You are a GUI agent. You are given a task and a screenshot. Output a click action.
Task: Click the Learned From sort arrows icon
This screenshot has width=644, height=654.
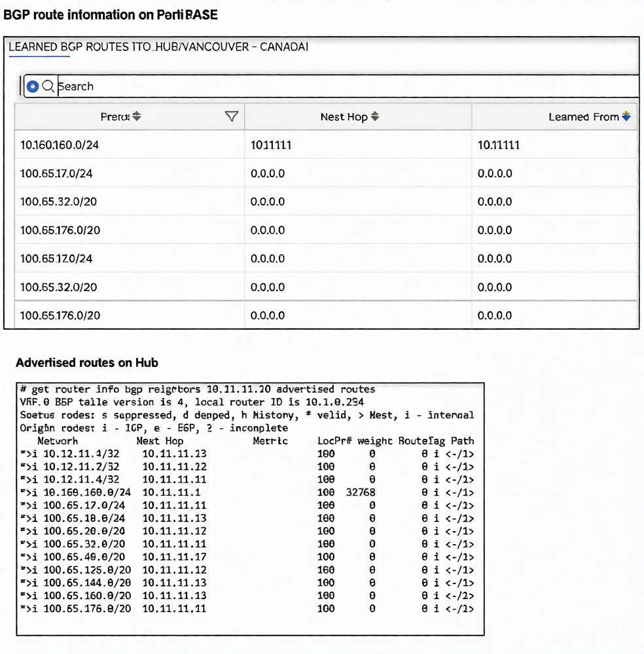click(x=626, y=116)
